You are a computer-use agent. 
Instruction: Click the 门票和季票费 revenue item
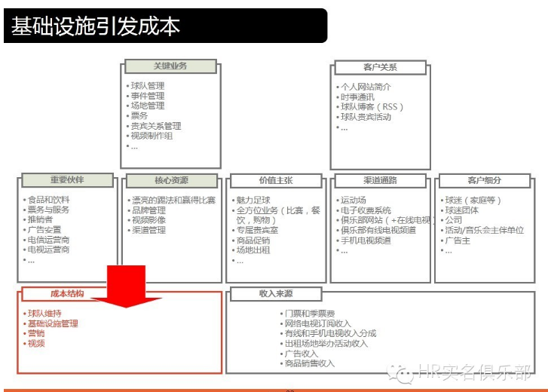click(x=310, y=314)
